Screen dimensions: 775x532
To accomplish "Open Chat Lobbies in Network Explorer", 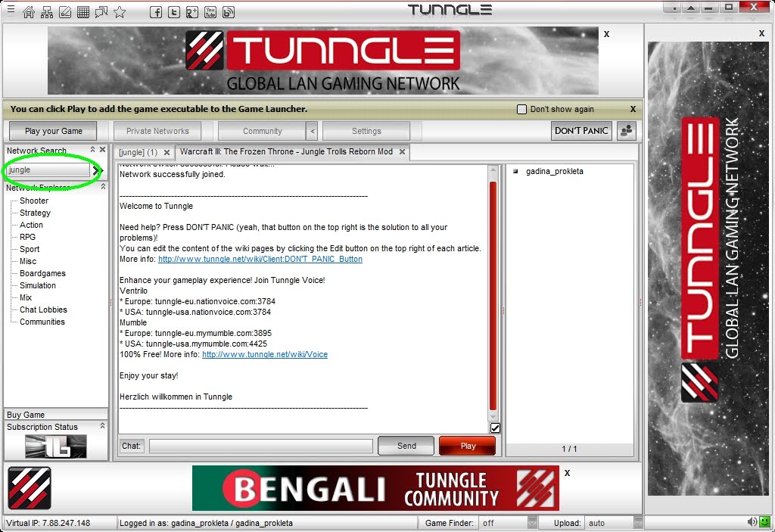I will click(43, 310).
